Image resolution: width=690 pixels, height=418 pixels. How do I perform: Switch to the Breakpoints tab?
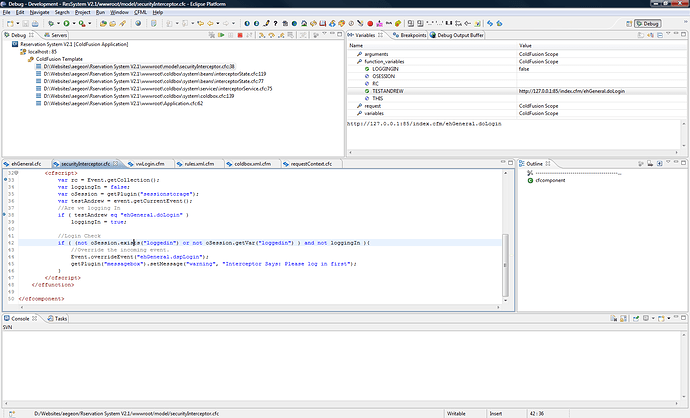click(412, 34)
